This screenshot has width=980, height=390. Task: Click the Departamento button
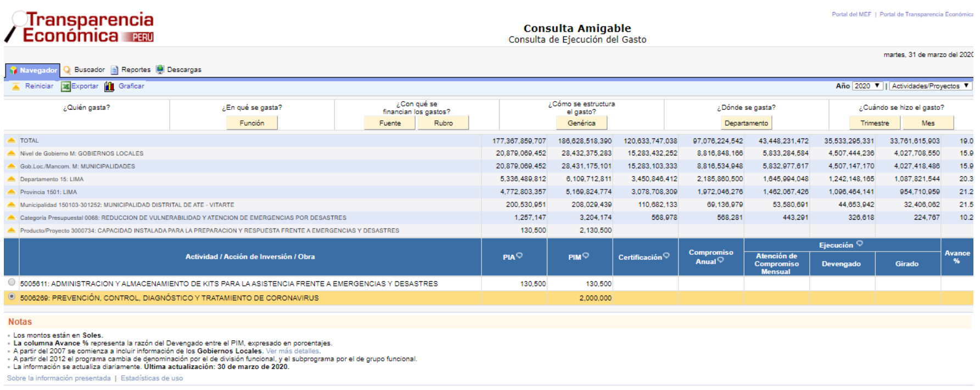point(746,123)
